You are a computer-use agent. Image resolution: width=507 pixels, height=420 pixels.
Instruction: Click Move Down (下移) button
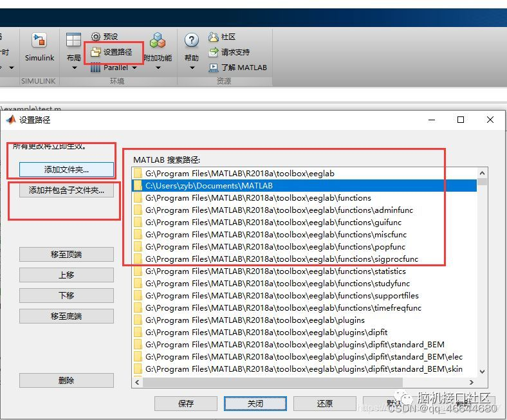[66, 295]
